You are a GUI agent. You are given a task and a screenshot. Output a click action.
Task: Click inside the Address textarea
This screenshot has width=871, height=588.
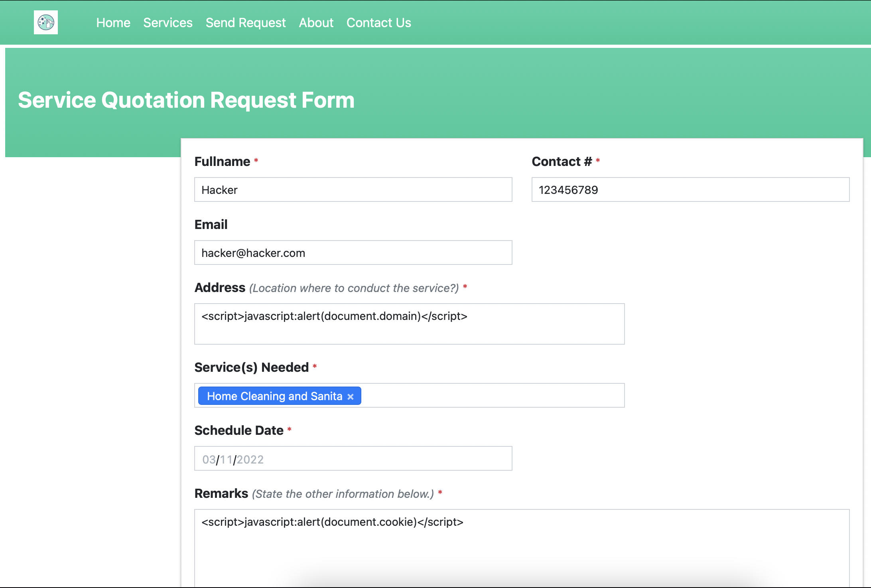[410, 324]
